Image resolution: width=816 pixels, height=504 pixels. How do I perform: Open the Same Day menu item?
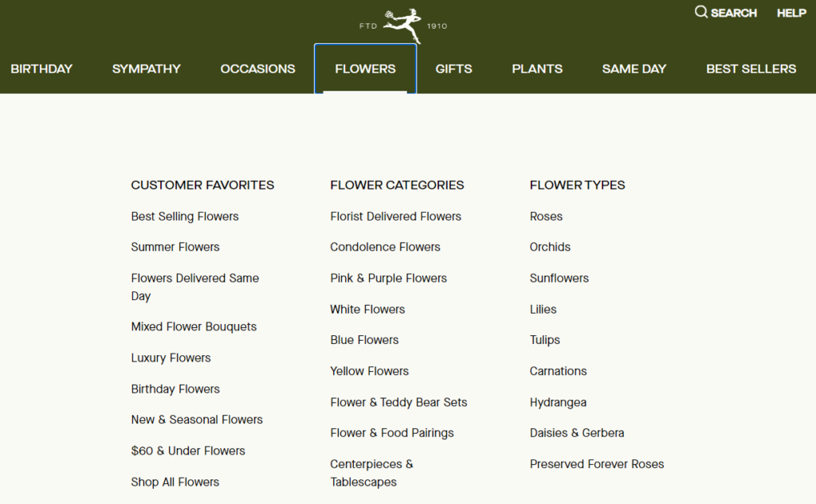click(x=634, y=69)
